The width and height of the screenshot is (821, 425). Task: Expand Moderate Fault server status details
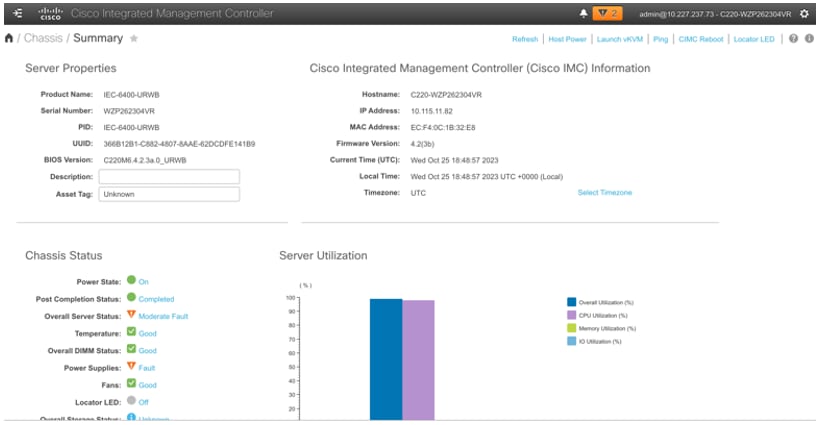coord(163,316)
